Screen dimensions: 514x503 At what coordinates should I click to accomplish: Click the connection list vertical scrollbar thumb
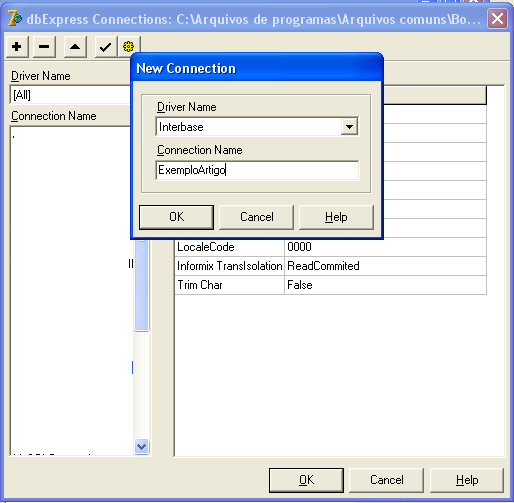(142, 285)
